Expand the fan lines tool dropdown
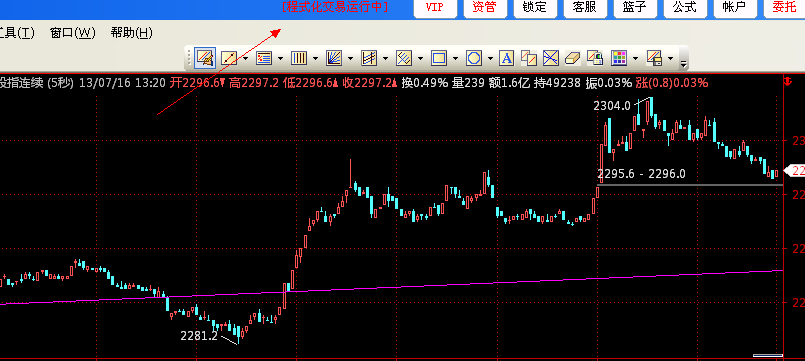The image size is (805, 361). point(351,59)
